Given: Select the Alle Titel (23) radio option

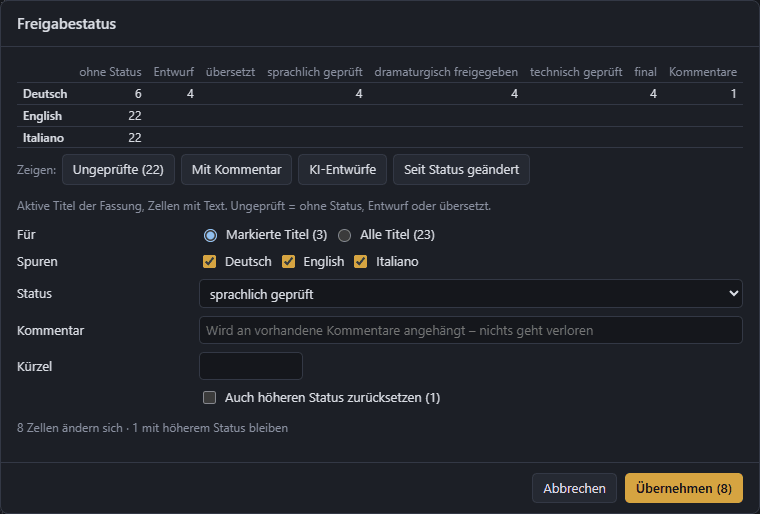Looking at the screenshot, I should point(345,235).
